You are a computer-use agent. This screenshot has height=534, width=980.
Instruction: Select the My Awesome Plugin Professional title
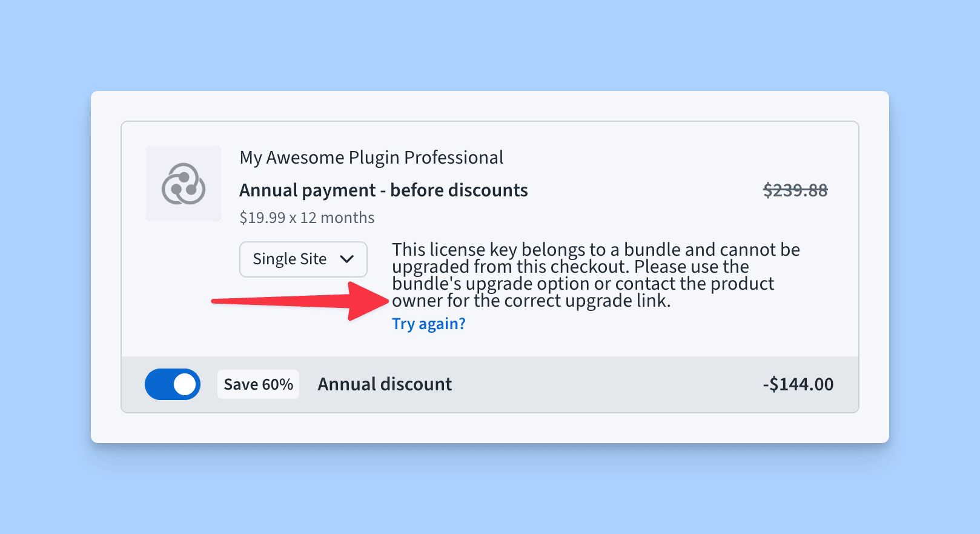coord(371,158)
